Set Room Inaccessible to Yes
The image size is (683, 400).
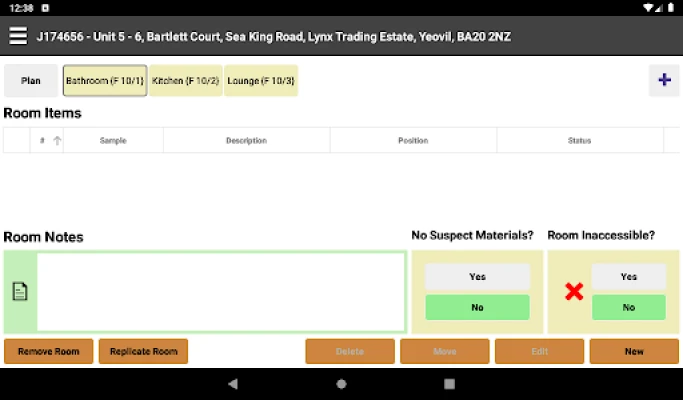(628, 277)
